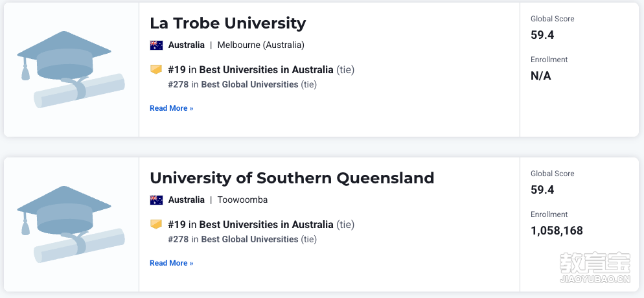
Task: Click yellow badge icon in La Trobe card
Action: 156,69
